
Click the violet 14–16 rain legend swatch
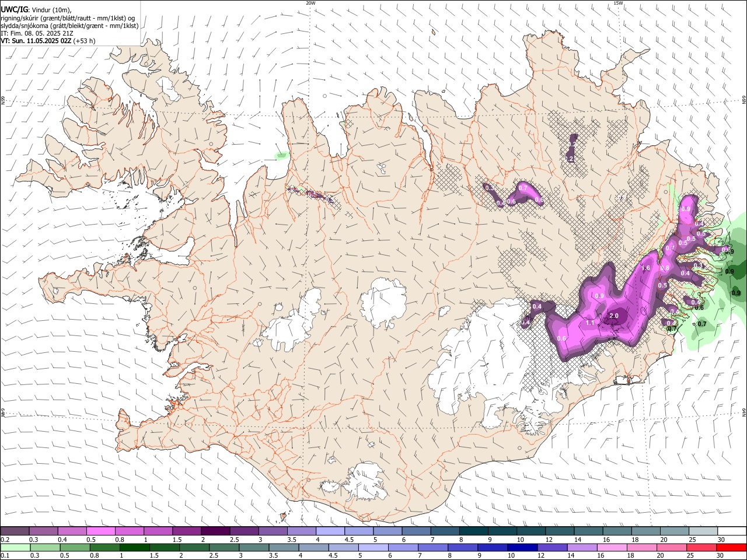point(581,547)
